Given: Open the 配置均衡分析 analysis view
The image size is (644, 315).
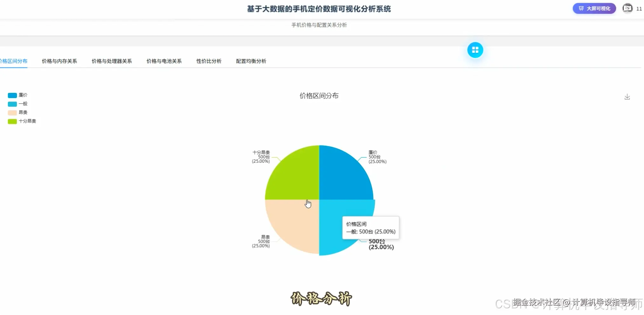Looking at the screenshot, I should tap(251, 61).
